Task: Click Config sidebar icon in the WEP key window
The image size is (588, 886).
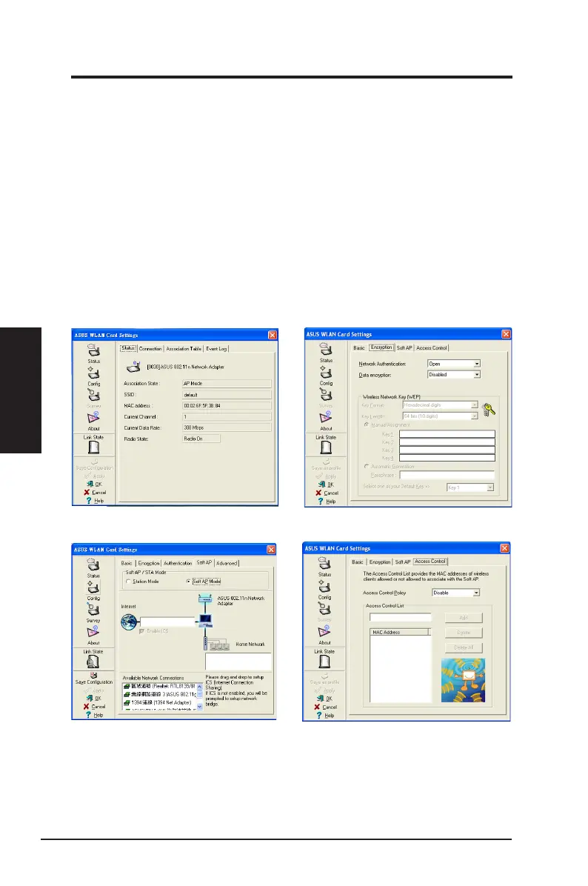Action: tap(327, 373)
